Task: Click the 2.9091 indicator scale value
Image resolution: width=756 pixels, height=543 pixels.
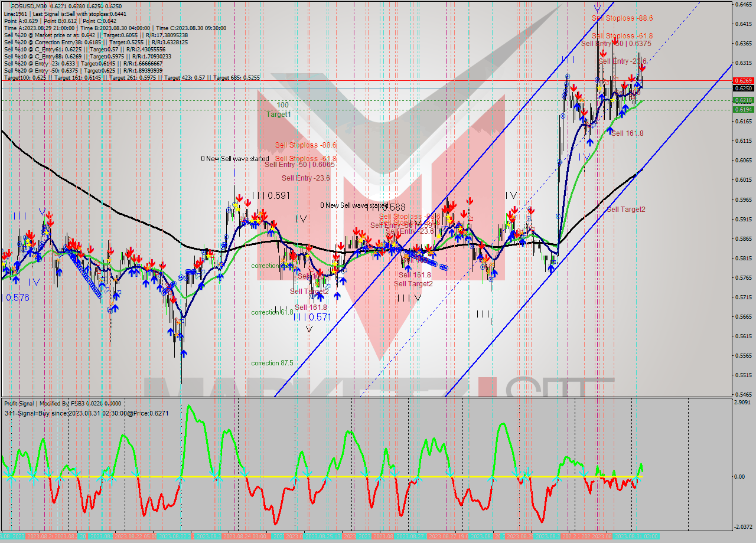Action: 743,403
